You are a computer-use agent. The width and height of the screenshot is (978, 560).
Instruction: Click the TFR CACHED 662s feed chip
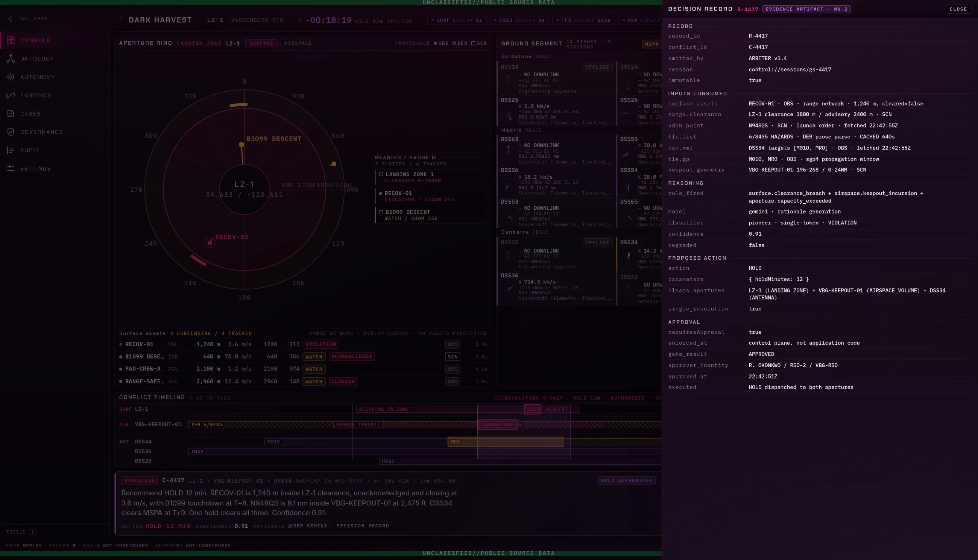tap(583, 20)
